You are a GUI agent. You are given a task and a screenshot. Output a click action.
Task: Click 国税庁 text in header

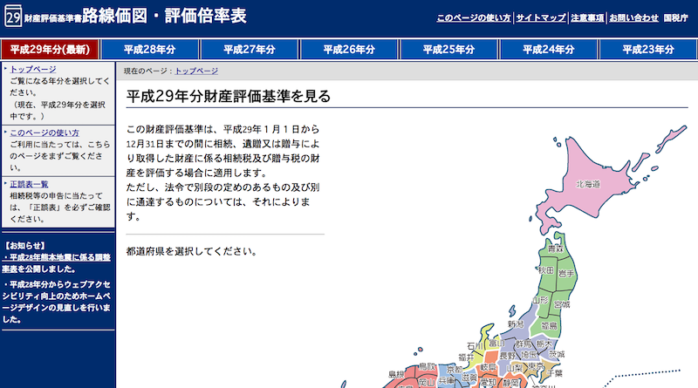pyautogui.click(x=675, y=18)
